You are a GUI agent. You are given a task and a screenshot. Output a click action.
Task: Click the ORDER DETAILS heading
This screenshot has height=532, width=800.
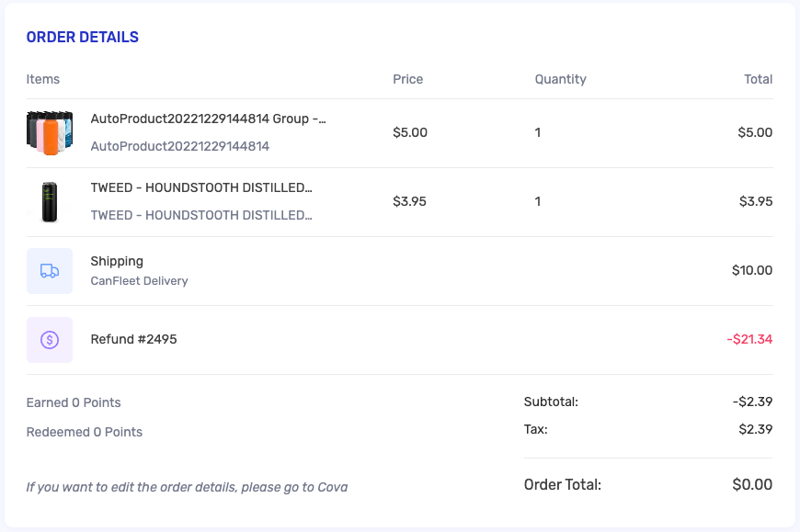click(83, 37)
